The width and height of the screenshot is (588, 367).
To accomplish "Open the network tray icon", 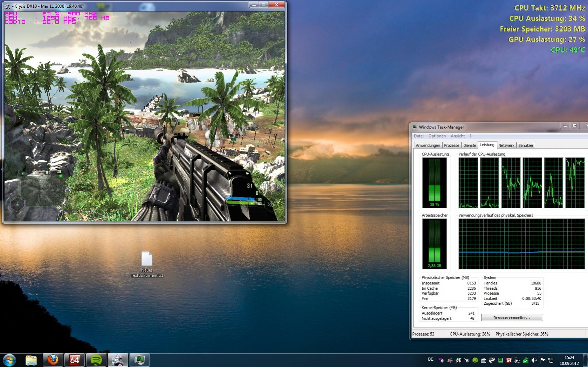I will pos(551,360).
